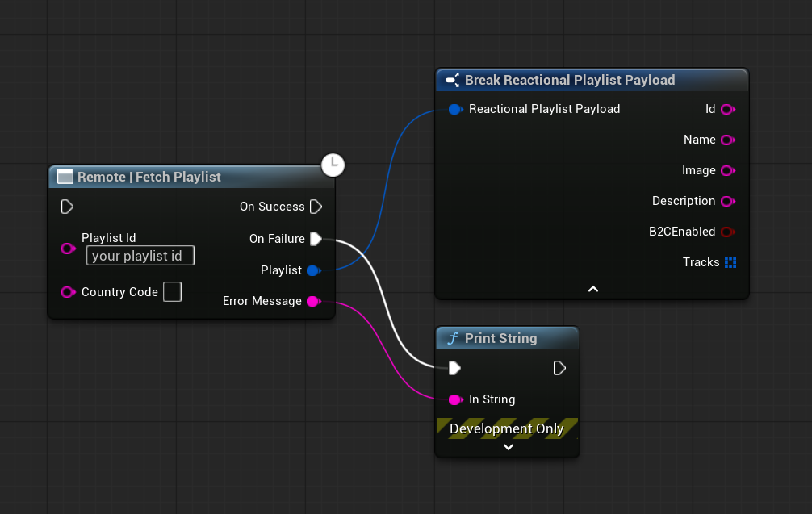812x514 pixels.
Task: Select the Print String node title
Action: click(x=500, y=338)
